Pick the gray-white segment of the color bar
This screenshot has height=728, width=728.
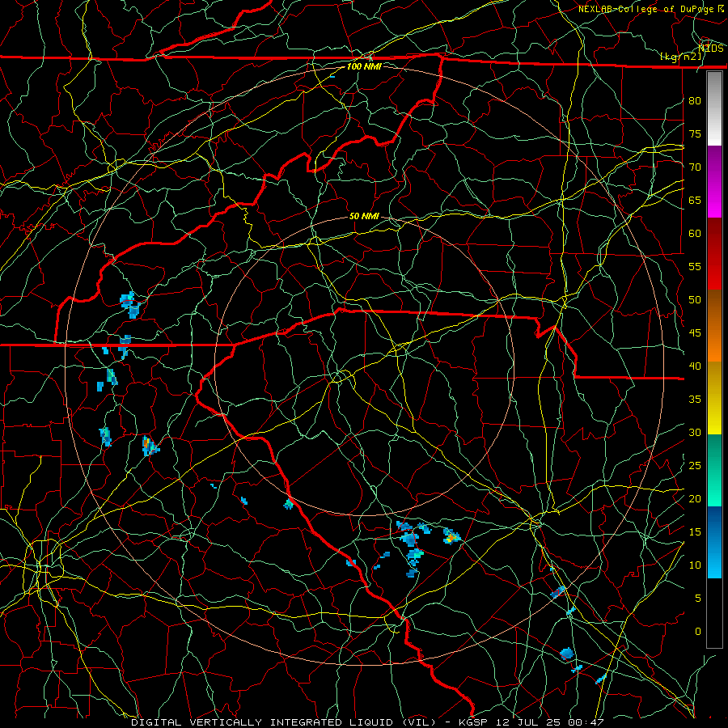coord(714,109)
